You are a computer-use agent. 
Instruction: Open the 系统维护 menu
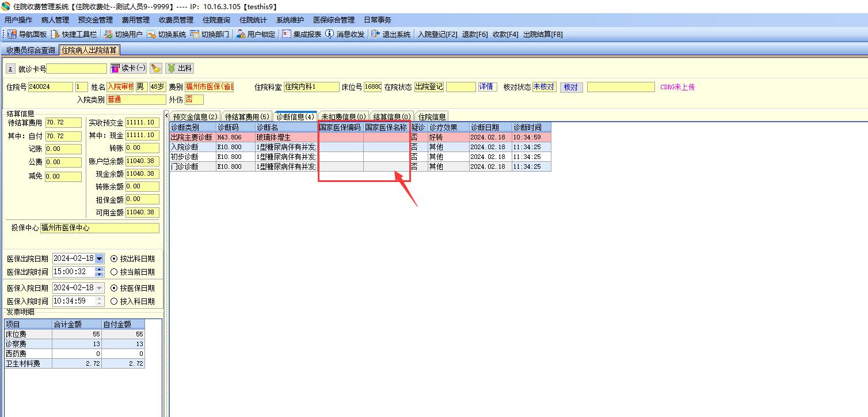coord(290,20)
